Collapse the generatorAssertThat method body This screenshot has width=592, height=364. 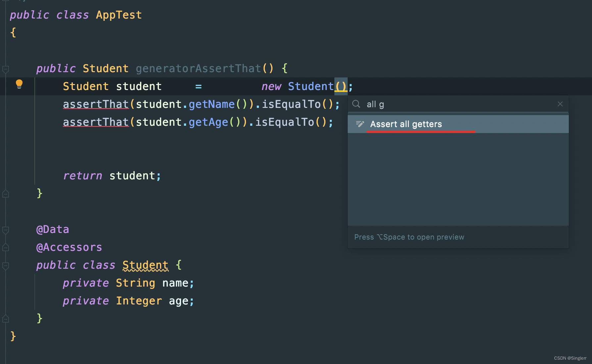(6, 69)
